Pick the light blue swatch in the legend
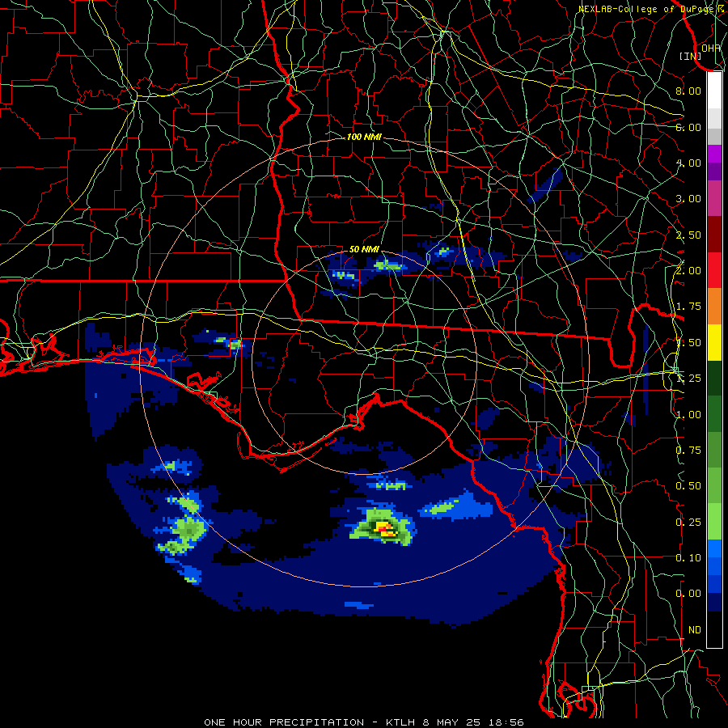 [714, 548]
